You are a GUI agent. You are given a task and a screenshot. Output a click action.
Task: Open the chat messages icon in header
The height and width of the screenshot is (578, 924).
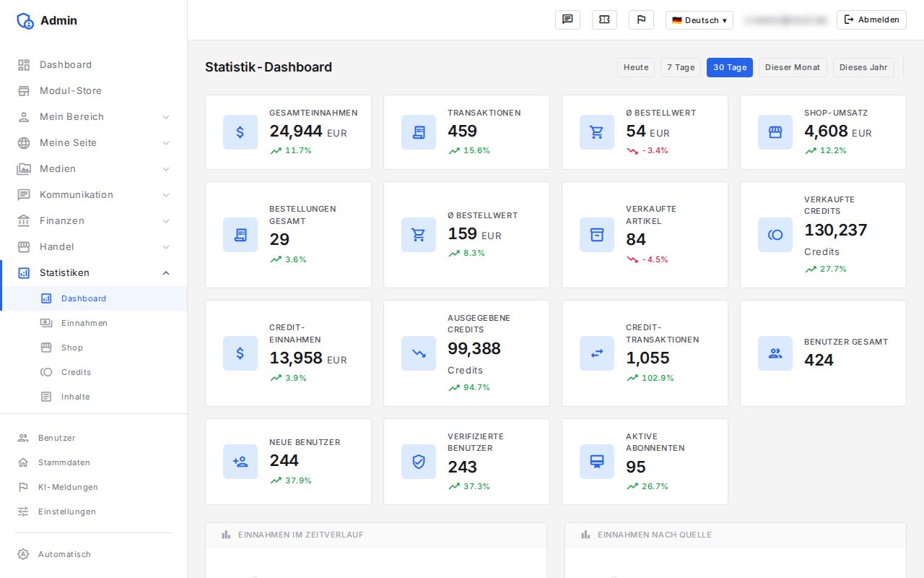[567, 20]
